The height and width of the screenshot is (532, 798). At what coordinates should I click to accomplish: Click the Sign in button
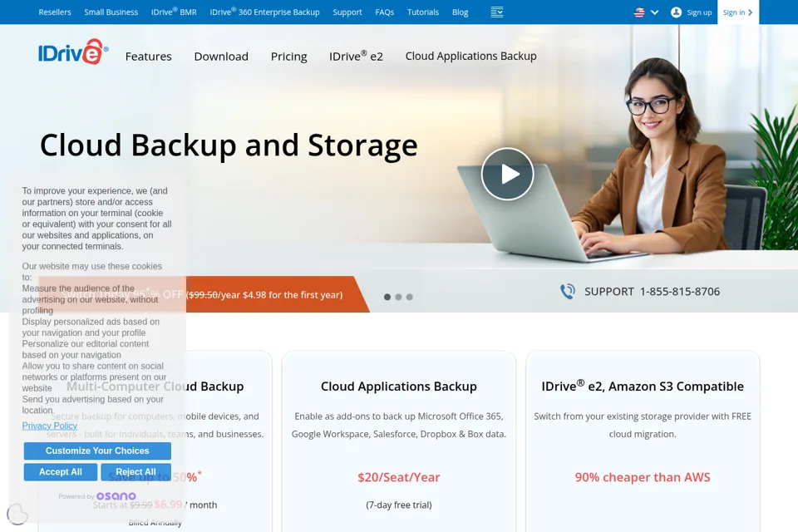click(738, 12)
